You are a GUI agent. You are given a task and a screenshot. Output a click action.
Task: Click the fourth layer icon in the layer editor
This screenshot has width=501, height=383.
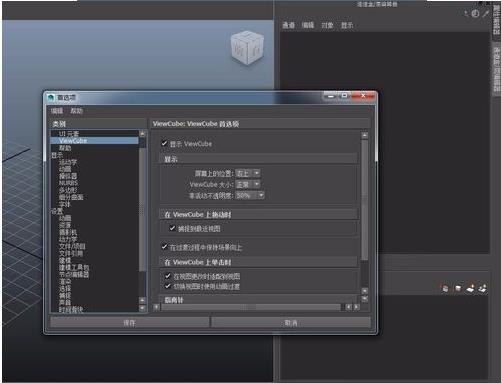[x=482, y=288]
